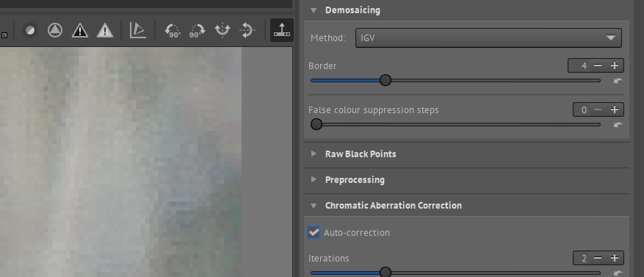Toggle the focus mask preview icon
Screen dimensions: 644x277
pos(55,30)
